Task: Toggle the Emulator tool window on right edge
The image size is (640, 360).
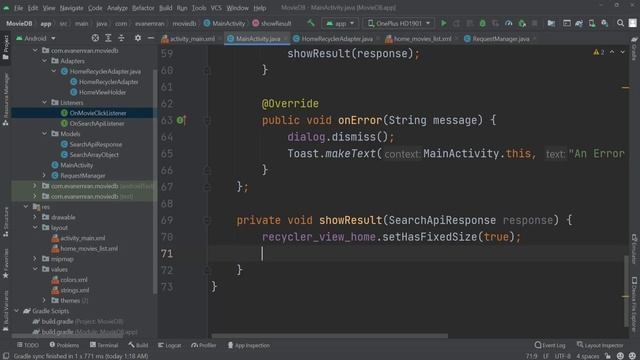Action: point(634,249)
